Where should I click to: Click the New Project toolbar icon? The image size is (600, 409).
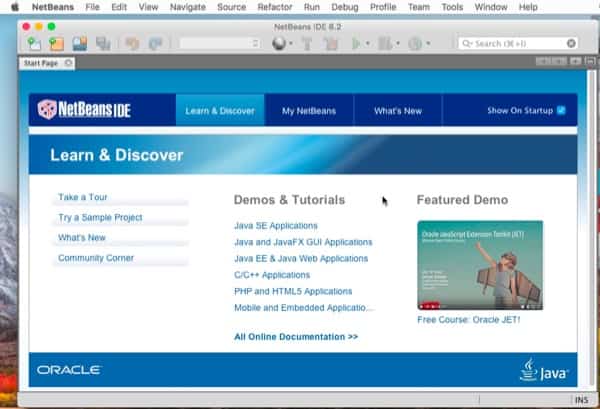(56, 43)
